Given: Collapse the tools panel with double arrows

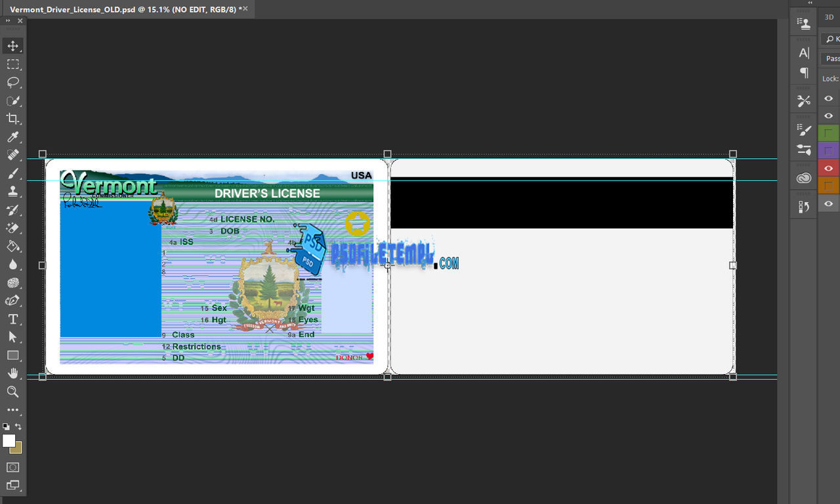Looking at the screenshot, I should pos(8,21).
